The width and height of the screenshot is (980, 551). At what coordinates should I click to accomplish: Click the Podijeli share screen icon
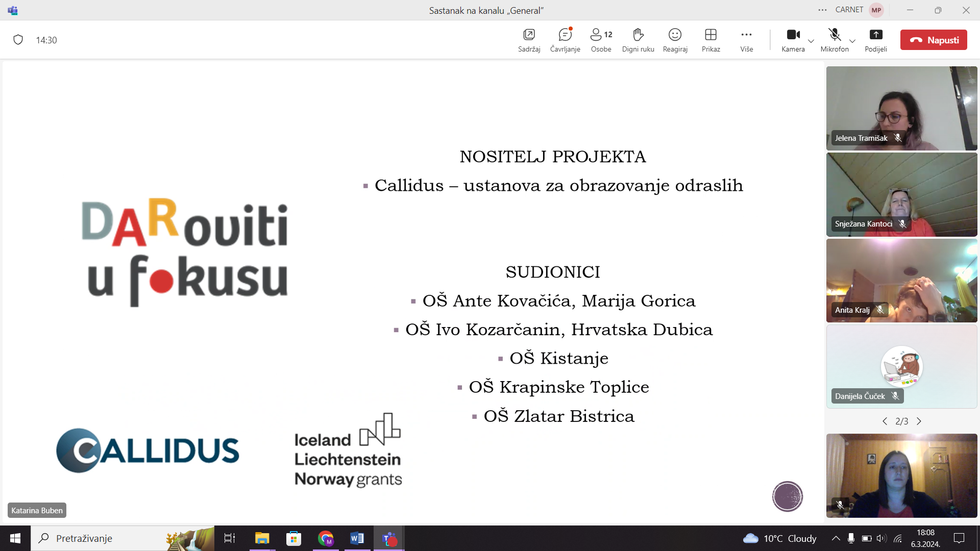pos(876,35)
